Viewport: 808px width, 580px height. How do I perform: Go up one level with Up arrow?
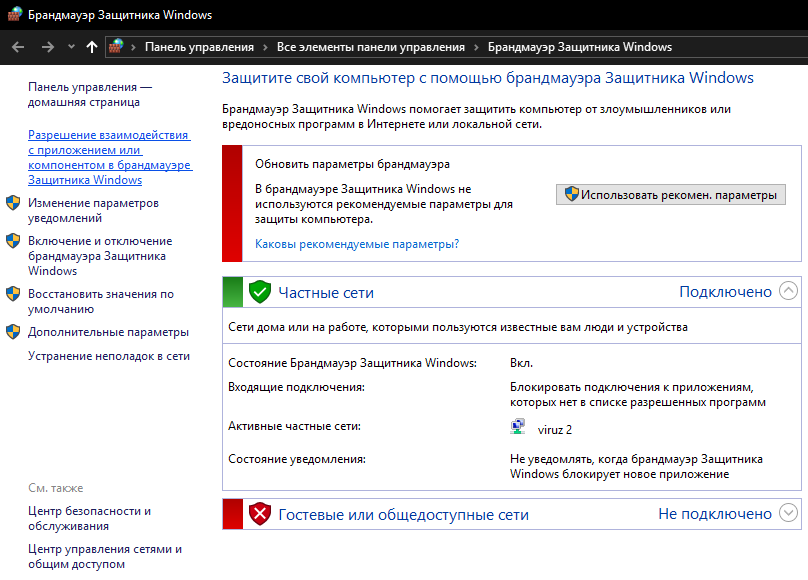[92, 47]
